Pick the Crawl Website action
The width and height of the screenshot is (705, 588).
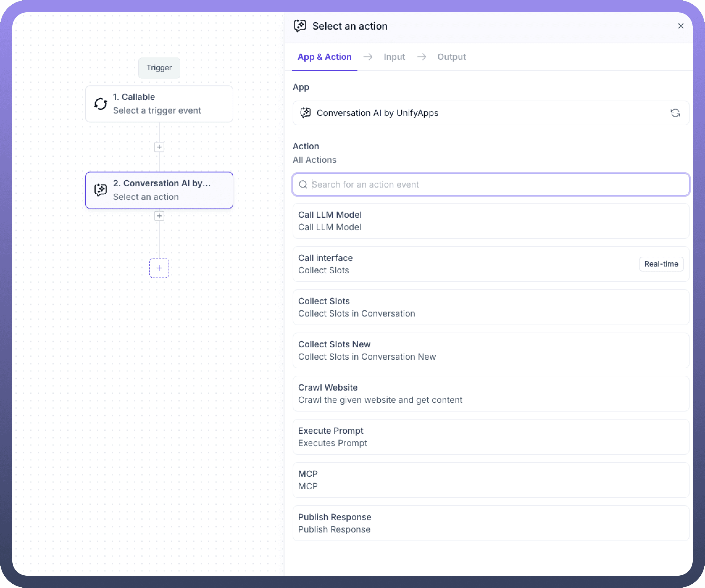tap(490, 394)
